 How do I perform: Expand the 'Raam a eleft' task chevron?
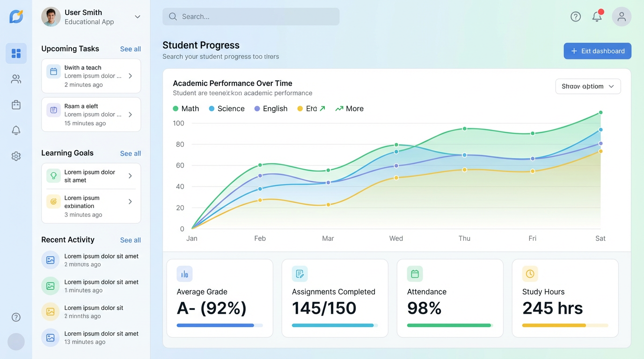pos(130,115)
